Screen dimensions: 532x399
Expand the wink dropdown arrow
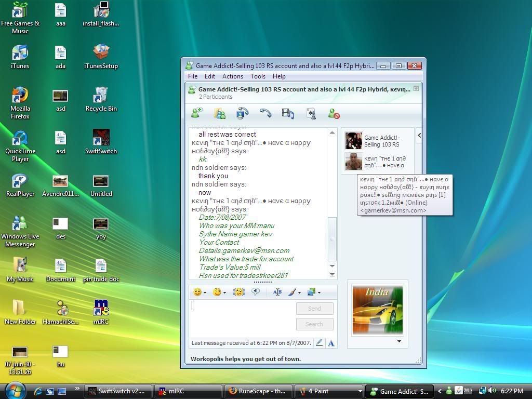(x=224, y=292)
